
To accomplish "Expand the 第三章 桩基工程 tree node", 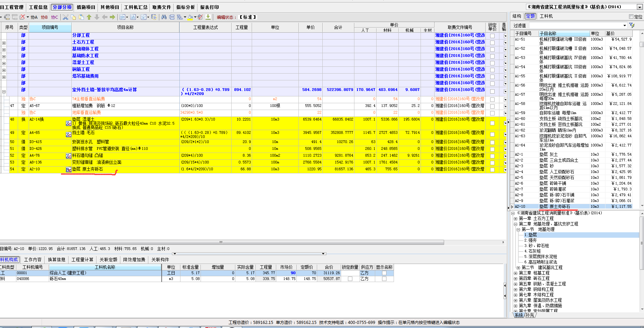I will pos(516,273).
